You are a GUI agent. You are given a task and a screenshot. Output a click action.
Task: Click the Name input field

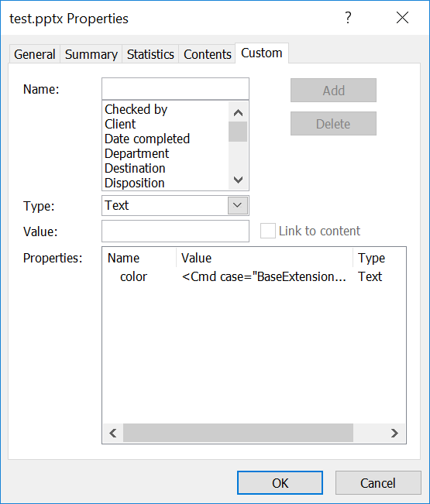175,89
